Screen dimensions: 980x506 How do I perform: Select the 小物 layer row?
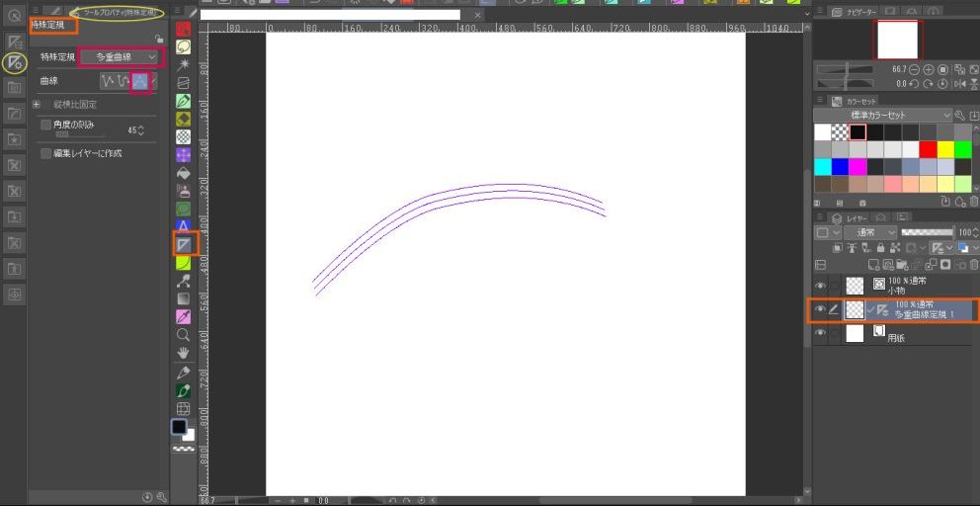(894, 286)
